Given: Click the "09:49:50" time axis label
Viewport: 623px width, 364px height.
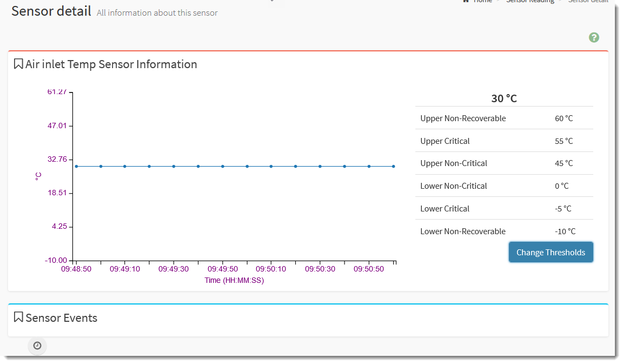Looking at the screenshot, I should tap(223, 269).
